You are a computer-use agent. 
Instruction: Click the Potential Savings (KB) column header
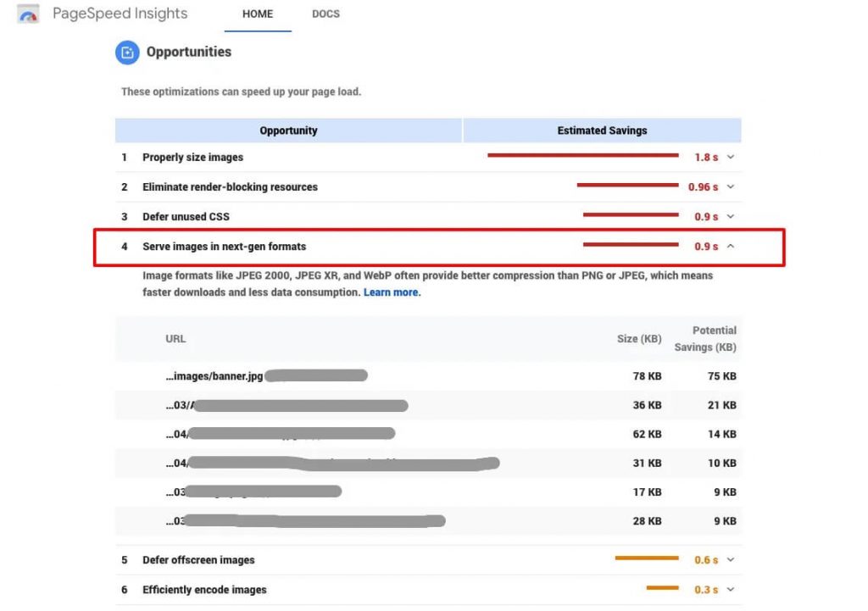click(x=705, y=338)
